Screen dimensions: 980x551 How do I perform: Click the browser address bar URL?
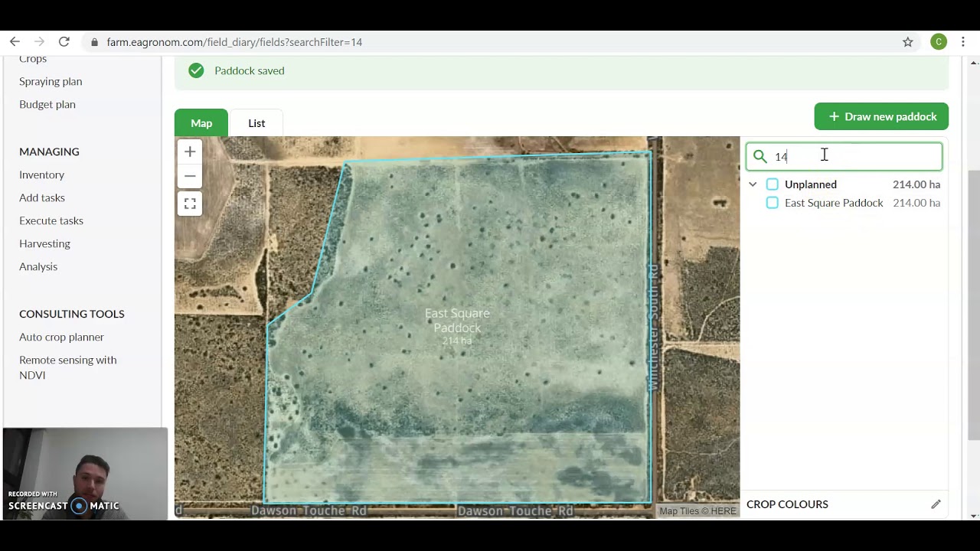tap(234, 42)
